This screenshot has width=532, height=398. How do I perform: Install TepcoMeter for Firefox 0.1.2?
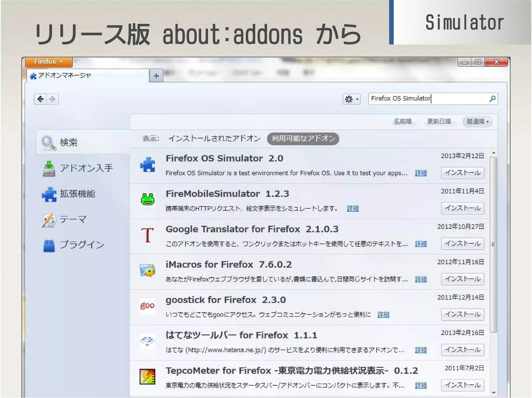click(463, 385)
